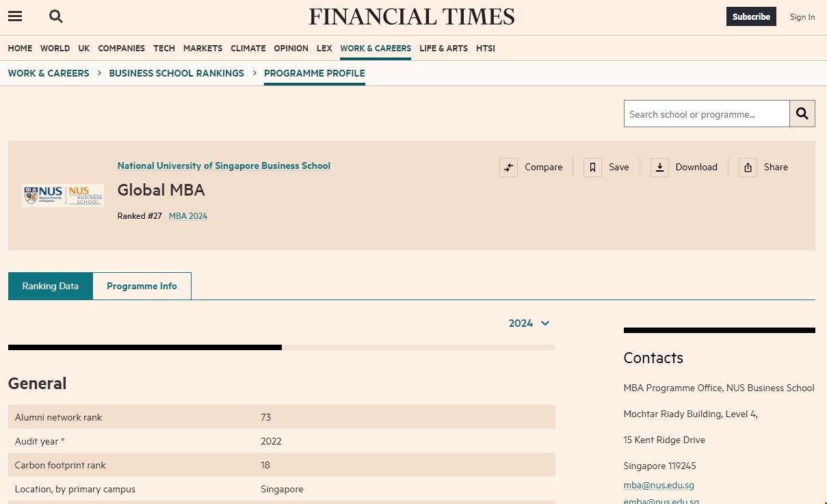Click the header search magnifier icon
827x504 pixels.
click(56, 16)
